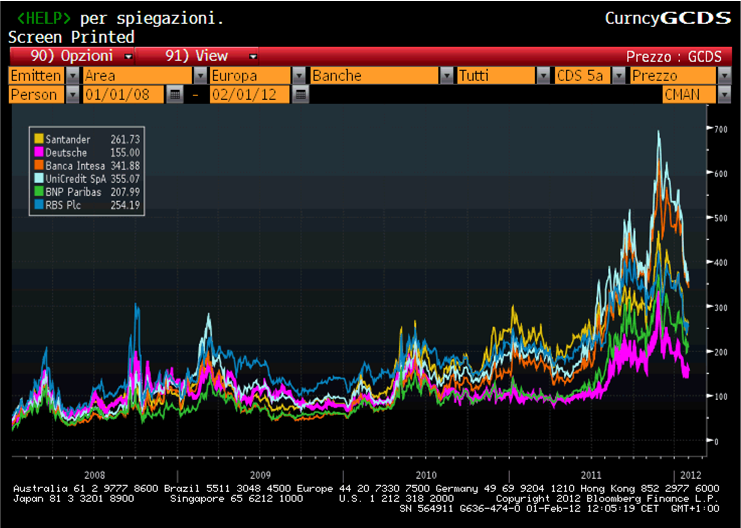Open the 90) Opzioni menu
741x528 pixels.
pyautogui.click(x=72, y=56)
